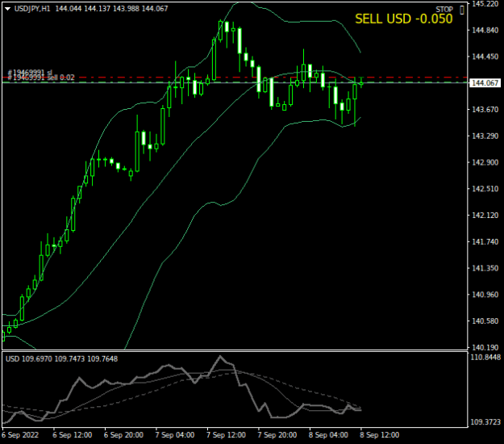Click price scale value 142.510
Screen dimensions: 504x444
(485, 189)
